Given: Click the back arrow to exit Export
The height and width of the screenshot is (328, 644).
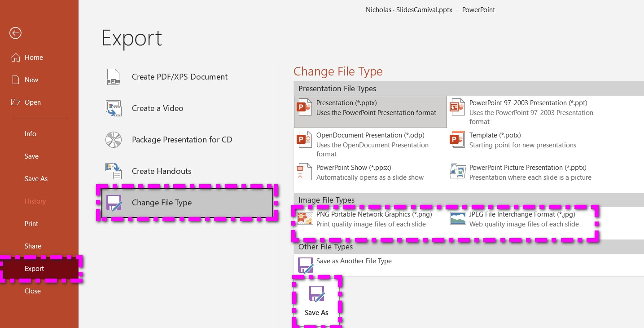Looking at the screenshot, I should [15, 33].
